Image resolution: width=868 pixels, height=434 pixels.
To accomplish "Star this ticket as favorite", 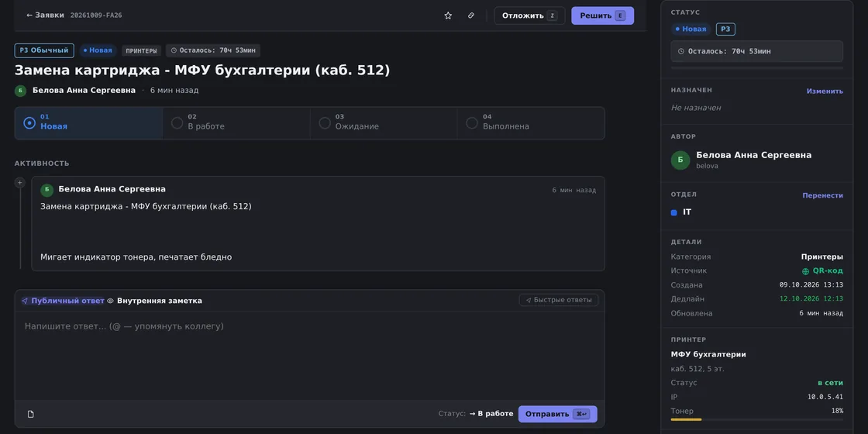I will (448, 15).
